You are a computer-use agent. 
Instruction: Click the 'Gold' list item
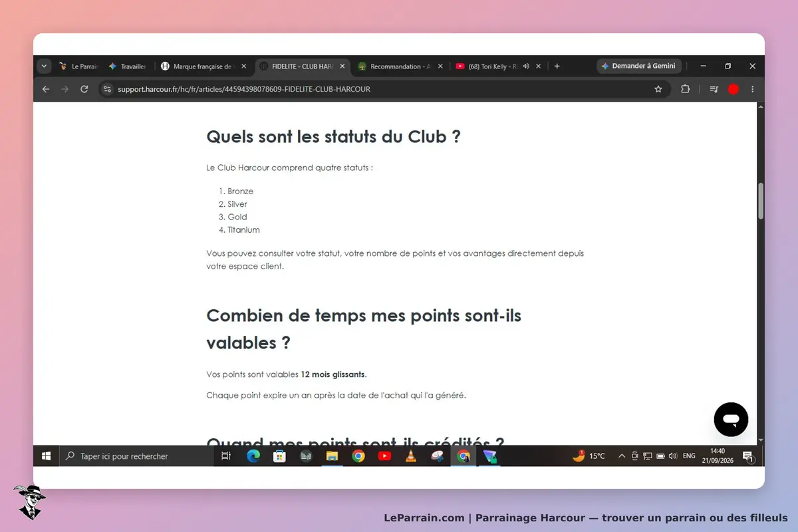[x=237, y=217]
